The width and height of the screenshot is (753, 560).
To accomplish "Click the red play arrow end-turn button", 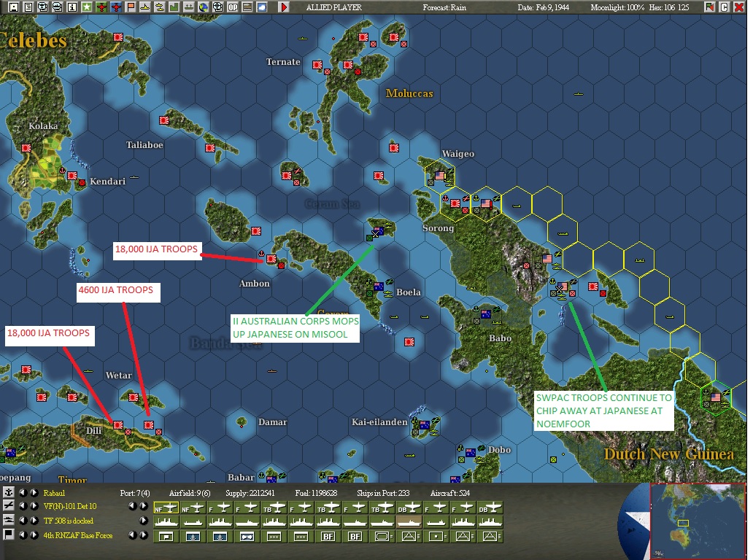I will [x=285, y=7].
